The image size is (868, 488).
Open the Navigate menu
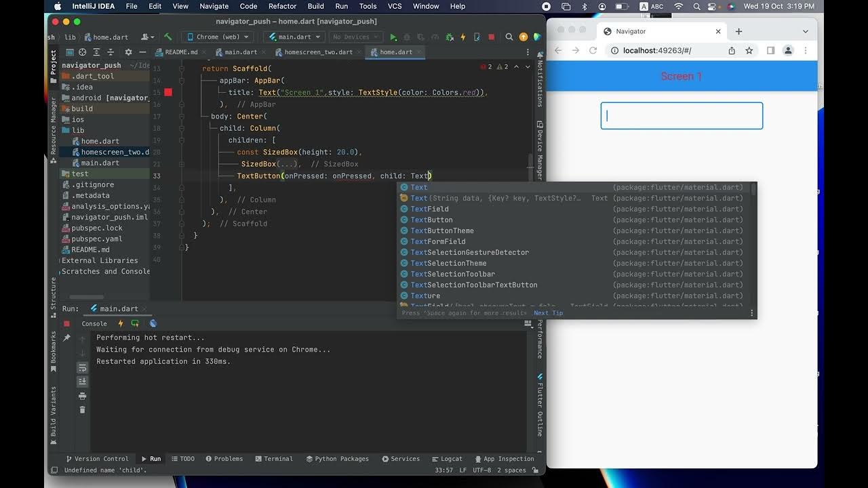point(214,6)
